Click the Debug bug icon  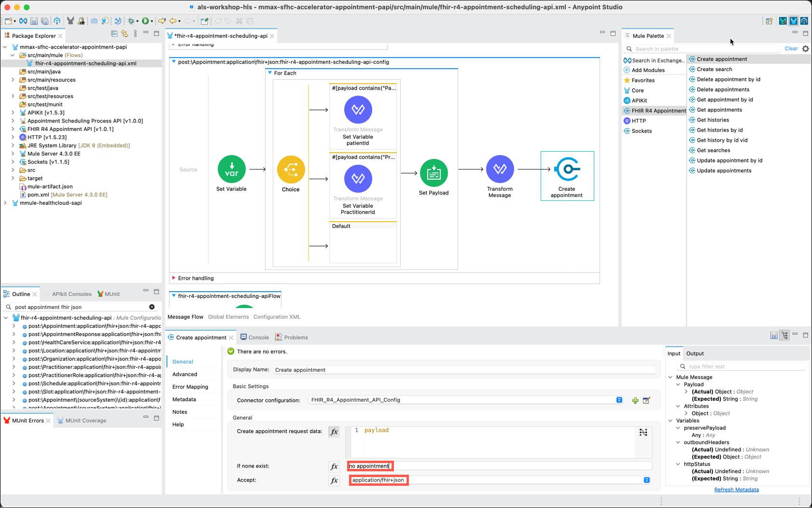pyautogui.click(x=131, y=21)
